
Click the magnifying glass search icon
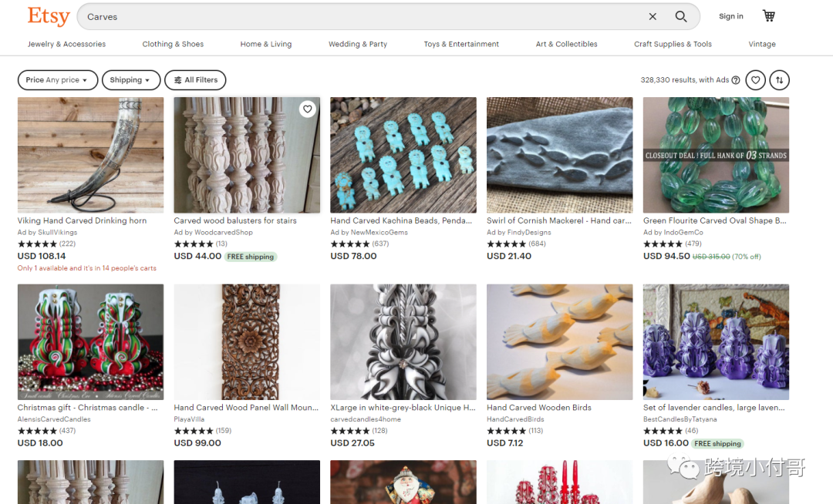[x=680, y=16]
